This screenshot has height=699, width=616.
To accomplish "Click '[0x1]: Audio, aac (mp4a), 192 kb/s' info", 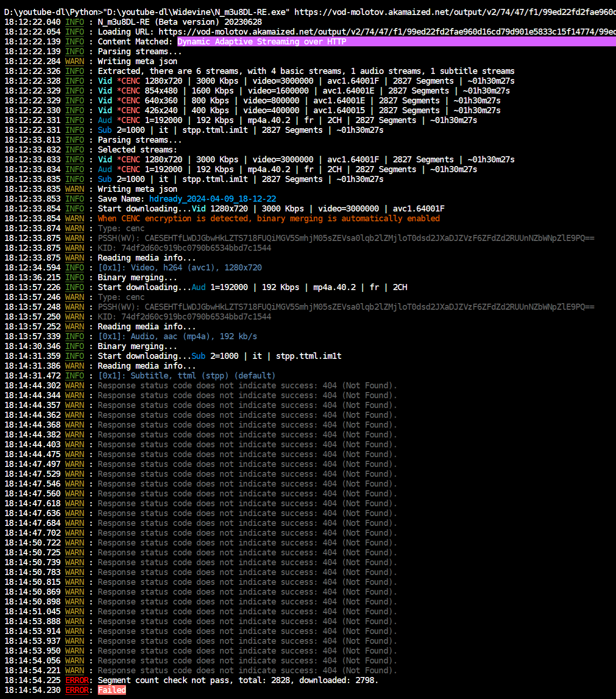I will pyautogui.click(x=177, y=336).
